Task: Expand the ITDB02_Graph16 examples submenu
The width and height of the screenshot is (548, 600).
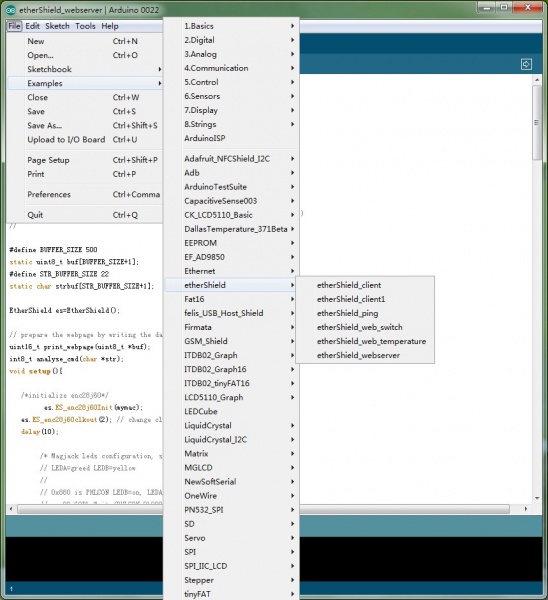Action: (232, 369)
